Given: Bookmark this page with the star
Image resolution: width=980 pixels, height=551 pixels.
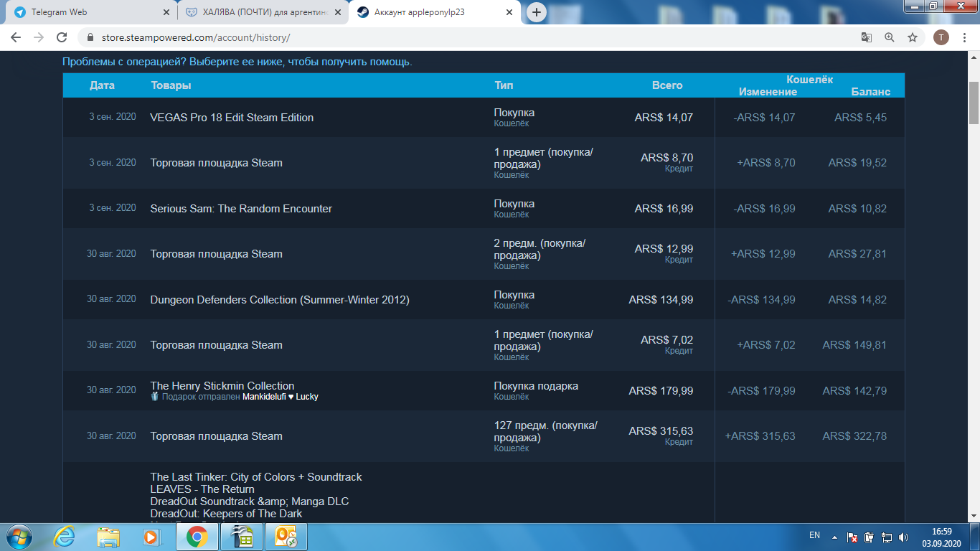Looking at the screenshot, I should (913, 37).
